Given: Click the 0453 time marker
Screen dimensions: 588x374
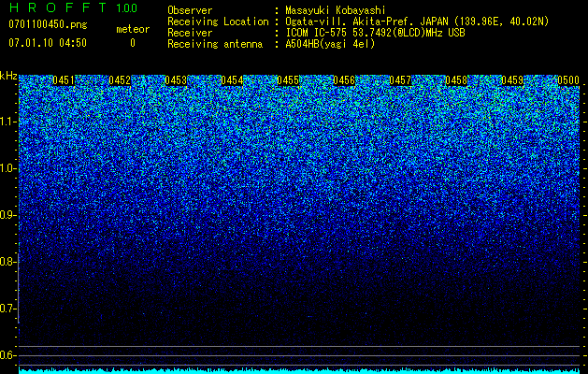Looking at the screenshot, I should point(176,80).
